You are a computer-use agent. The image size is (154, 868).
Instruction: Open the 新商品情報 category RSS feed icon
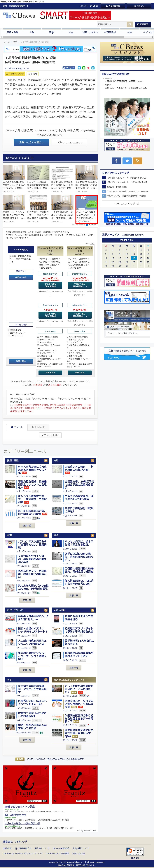click(x=93, y=610)
